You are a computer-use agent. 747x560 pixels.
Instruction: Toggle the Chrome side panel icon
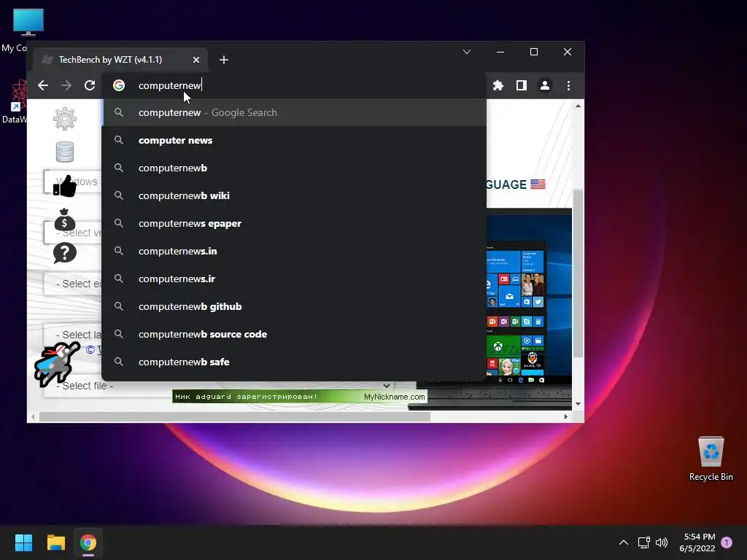521,85
